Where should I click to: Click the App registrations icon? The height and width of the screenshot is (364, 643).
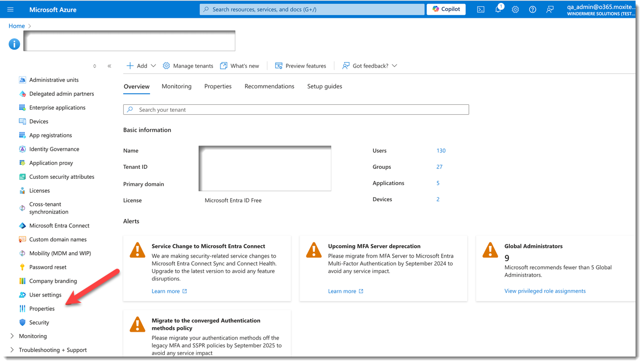coord(22,136)
